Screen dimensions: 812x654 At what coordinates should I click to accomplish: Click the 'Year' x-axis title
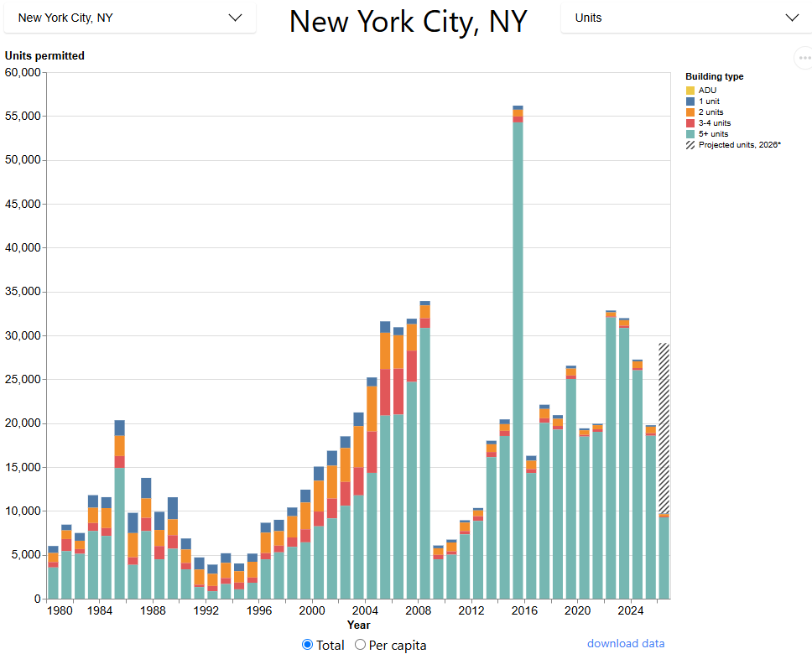click(358, 625)
